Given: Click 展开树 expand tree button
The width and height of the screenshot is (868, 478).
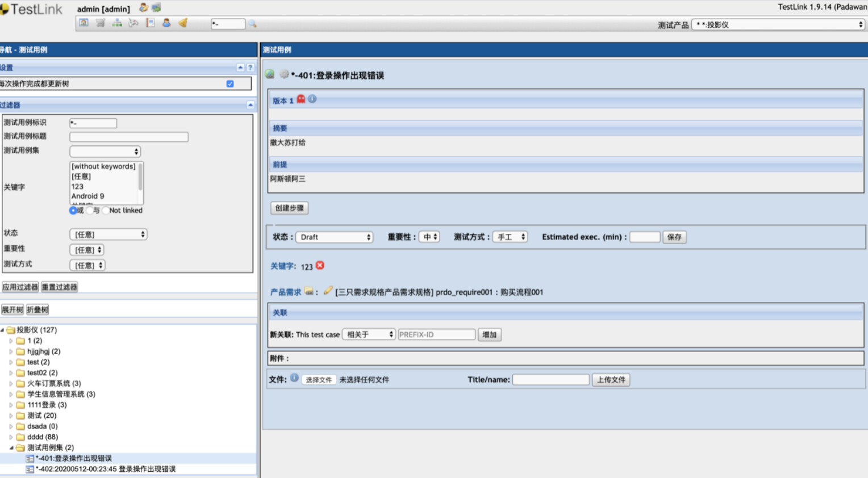Looking at the screenshot, I should click(x=12, y=310).
